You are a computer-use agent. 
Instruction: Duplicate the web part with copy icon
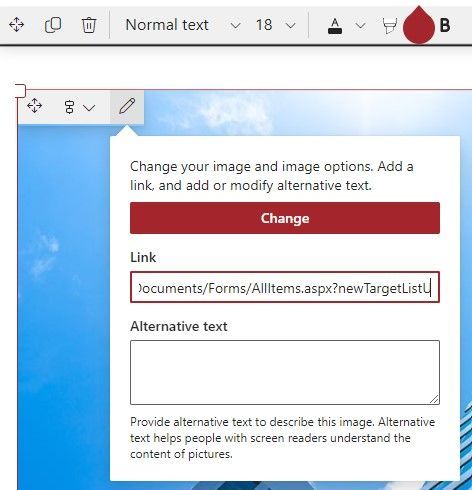pos(53,25)
